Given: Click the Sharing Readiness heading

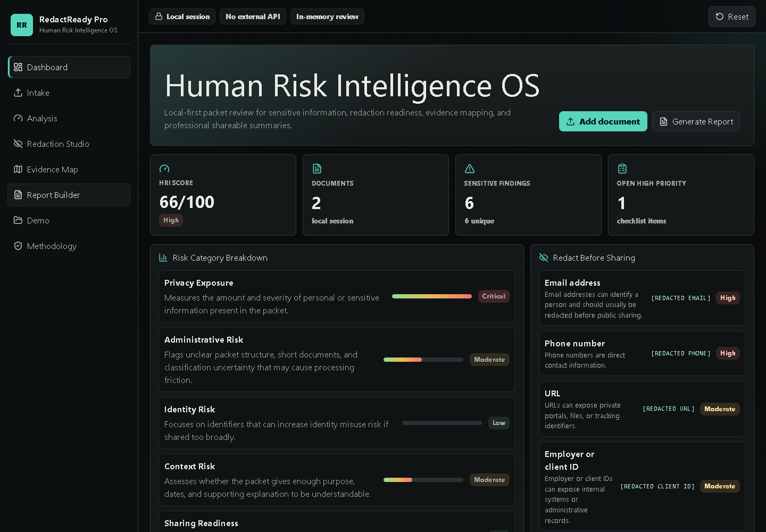Looking at the screenshot, I should (201, 523).
